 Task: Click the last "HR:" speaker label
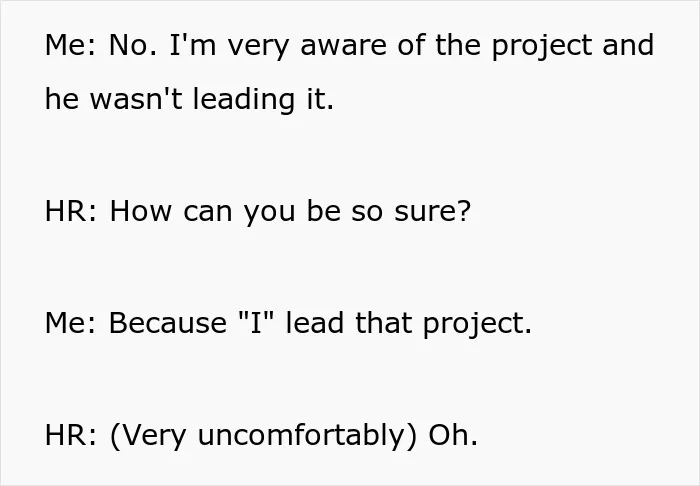pos(71,435)
